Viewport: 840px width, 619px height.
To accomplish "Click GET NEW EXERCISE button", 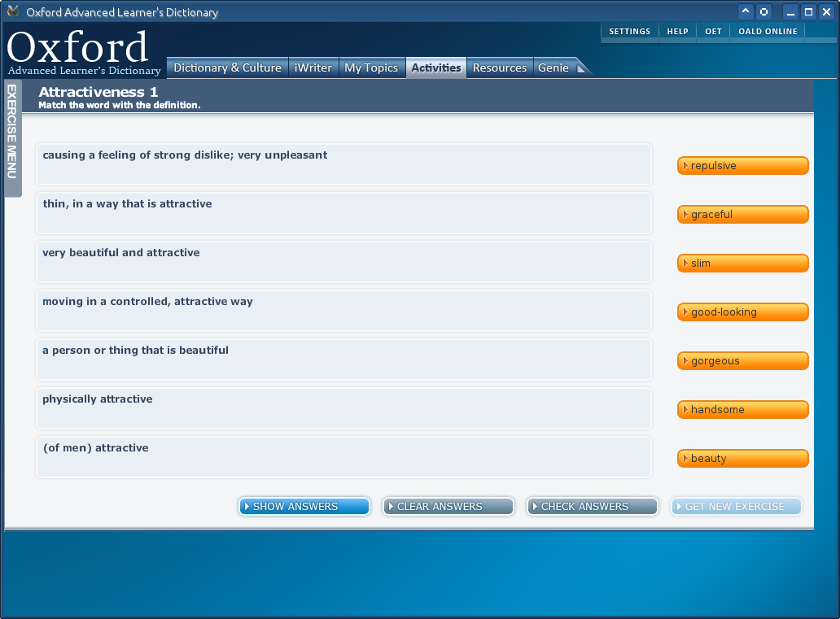I will 737,507.
